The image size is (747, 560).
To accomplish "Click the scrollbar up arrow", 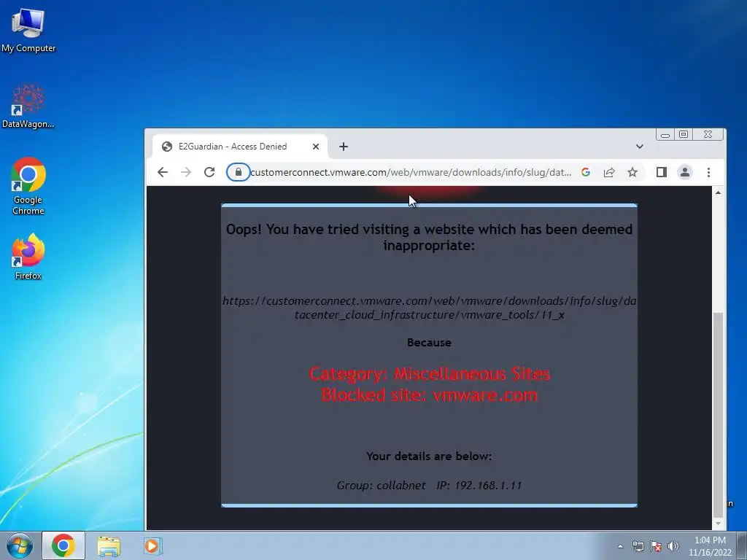I will pyautogui.click(x=718, y=192).
